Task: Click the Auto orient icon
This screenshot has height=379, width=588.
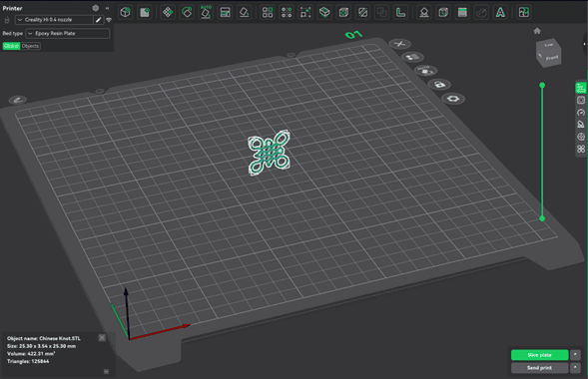Action: (206, 12)
